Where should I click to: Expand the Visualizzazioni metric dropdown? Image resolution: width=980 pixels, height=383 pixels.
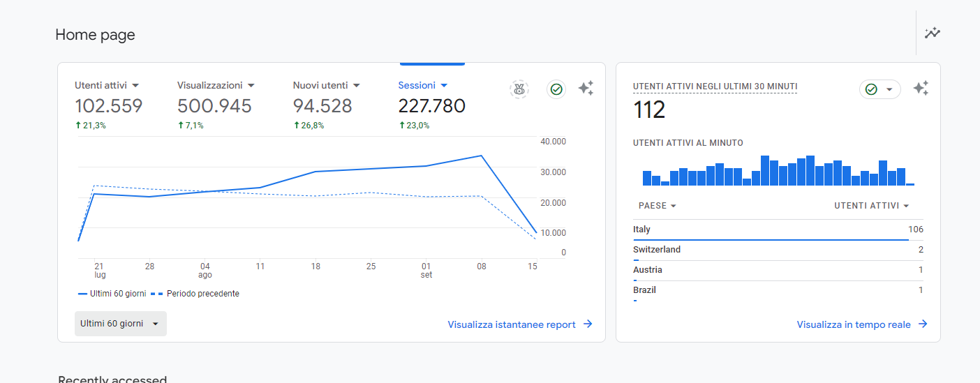pos(251,85)
